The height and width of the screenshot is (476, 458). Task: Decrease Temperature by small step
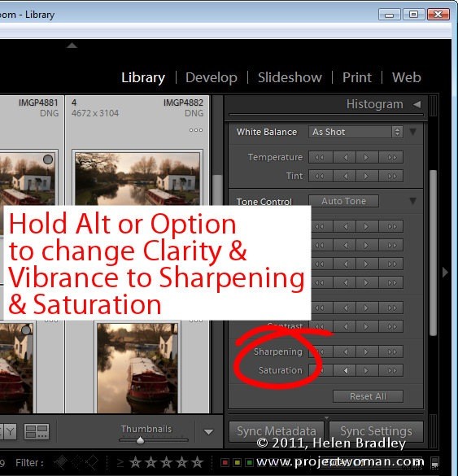pyautogui.click(x=344, y=157)
